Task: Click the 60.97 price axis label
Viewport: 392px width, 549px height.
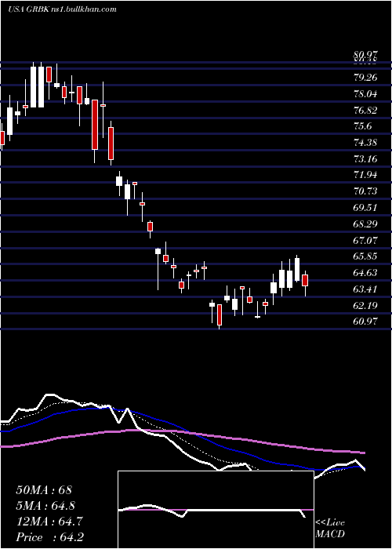Action: pos(365,322)
